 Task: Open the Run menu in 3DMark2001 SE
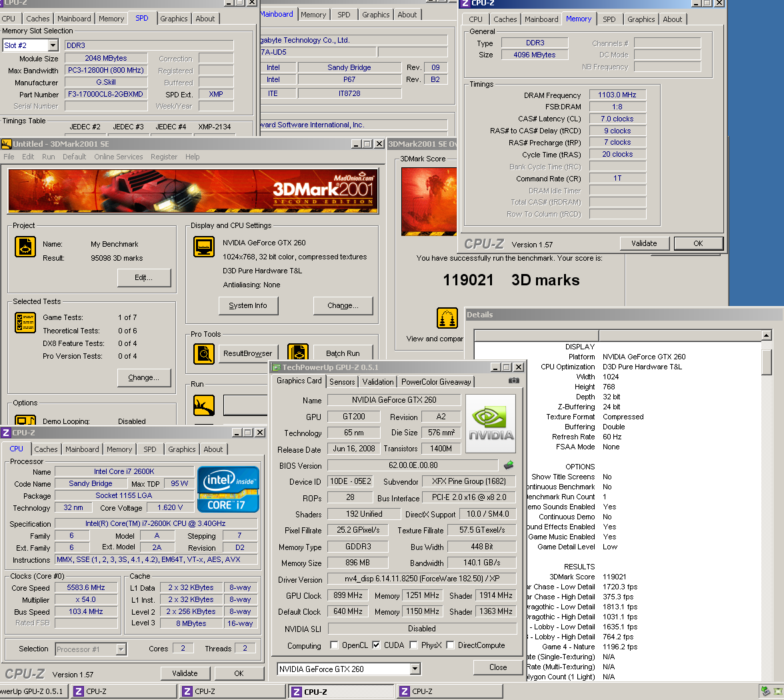49,157
